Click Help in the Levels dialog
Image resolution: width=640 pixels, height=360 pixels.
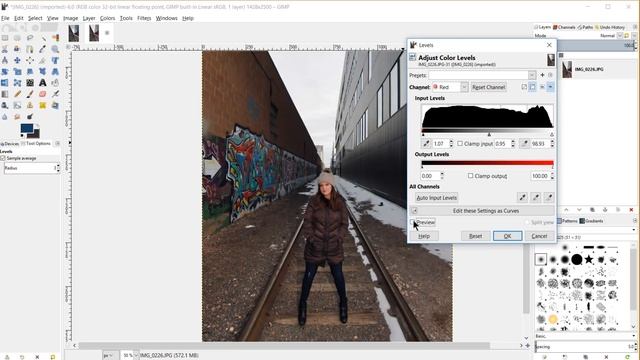click(x=424, y=236)
